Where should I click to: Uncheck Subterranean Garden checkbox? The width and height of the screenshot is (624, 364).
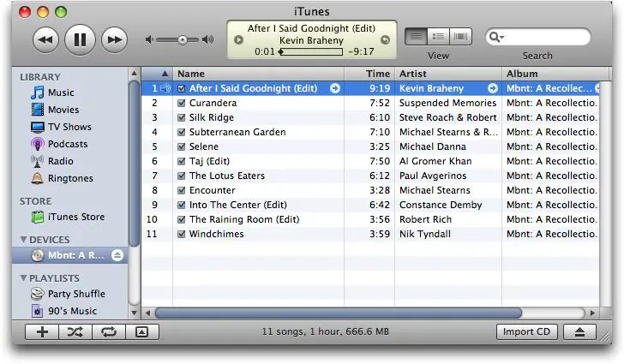click(182, 132)
